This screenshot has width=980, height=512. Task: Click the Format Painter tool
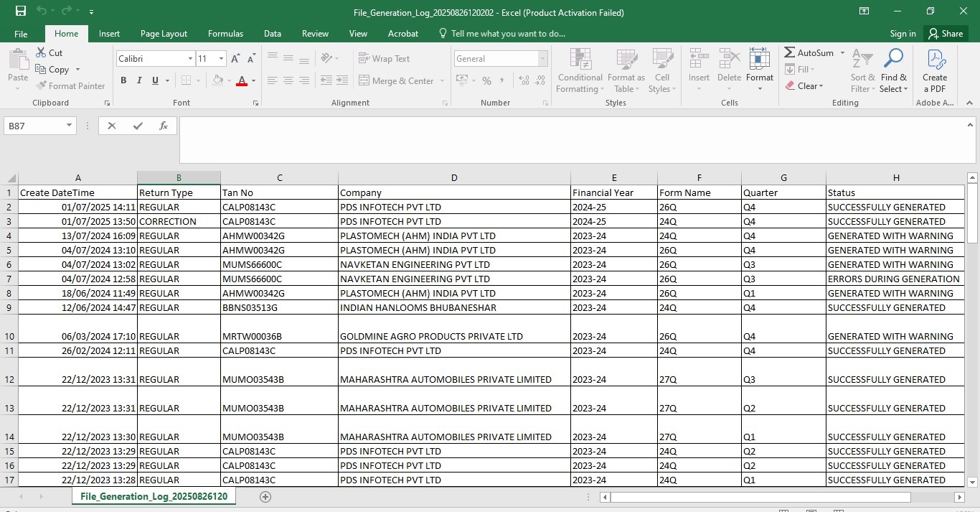[x=70, y=86]
